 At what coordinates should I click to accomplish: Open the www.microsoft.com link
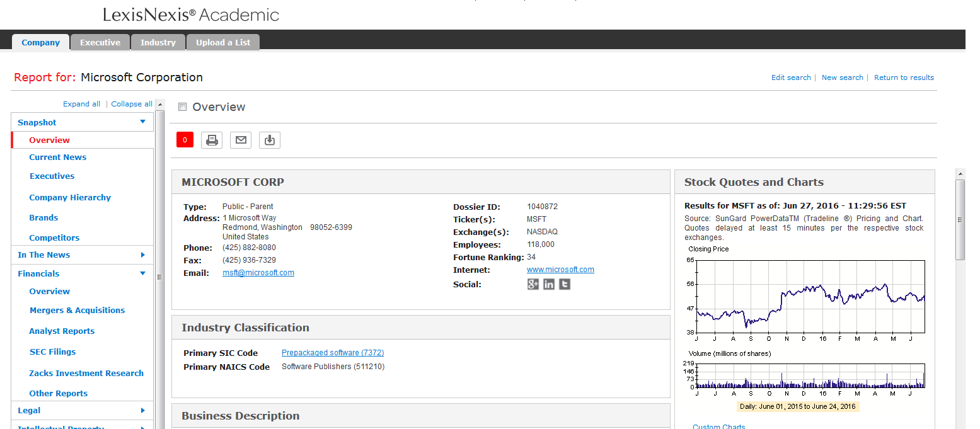point(560,270)
